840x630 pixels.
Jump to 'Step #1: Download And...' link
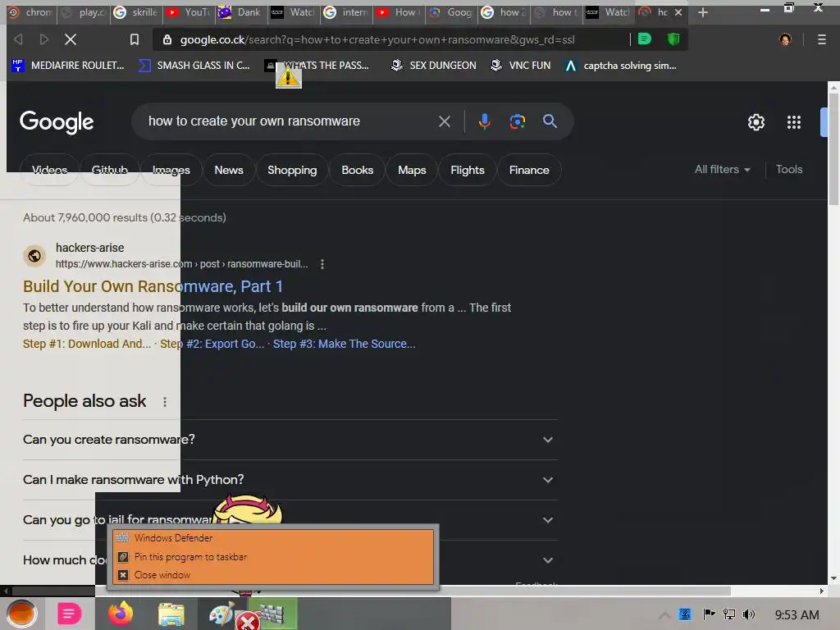click(x=87, y=344)
